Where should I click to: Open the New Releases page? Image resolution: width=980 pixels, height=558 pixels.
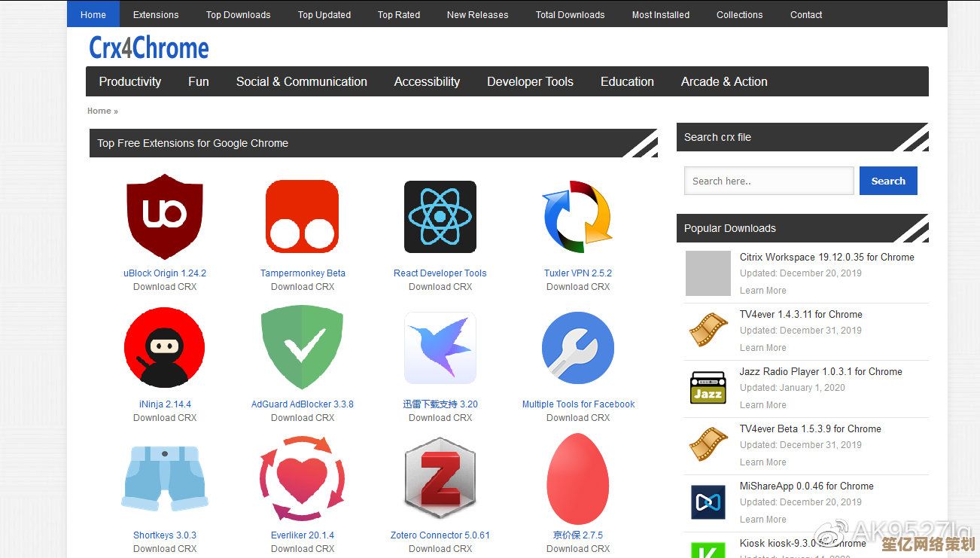click(x=477, y=14)
